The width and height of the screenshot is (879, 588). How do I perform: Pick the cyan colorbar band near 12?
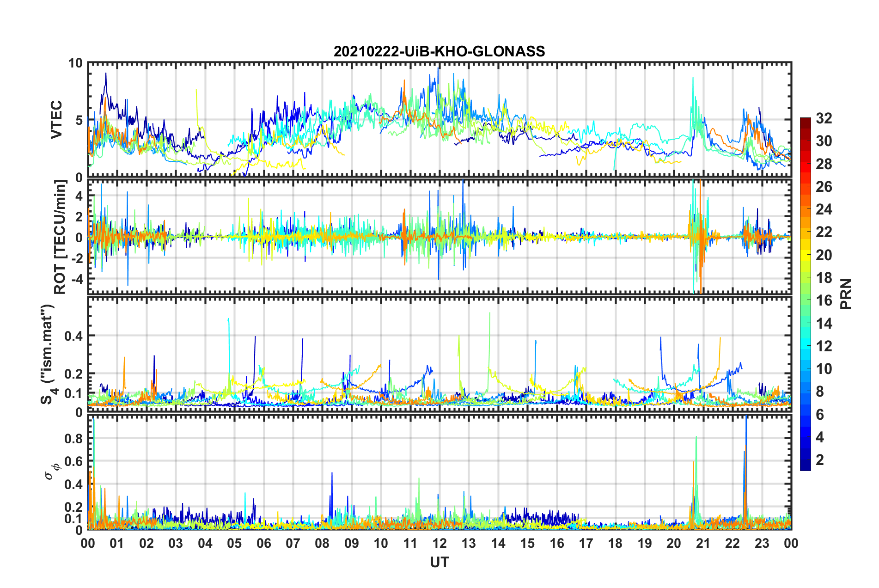pos(805,346)
